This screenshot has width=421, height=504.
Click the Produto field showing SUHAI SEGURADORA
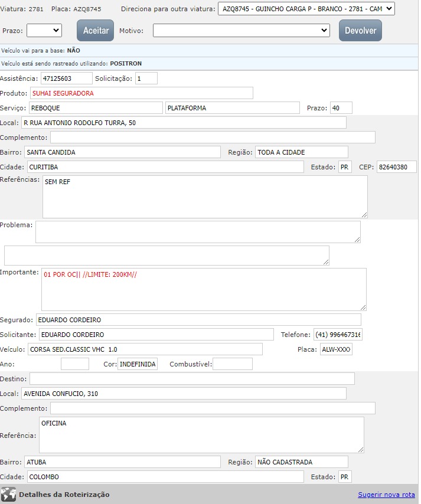pos(141,93)
